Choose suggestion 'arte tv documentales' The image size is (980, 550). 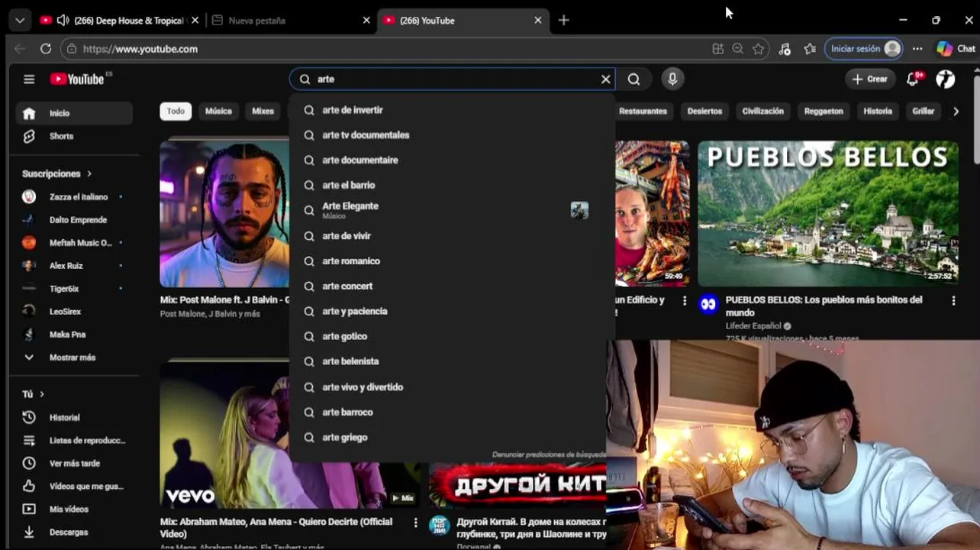(452, 135)
